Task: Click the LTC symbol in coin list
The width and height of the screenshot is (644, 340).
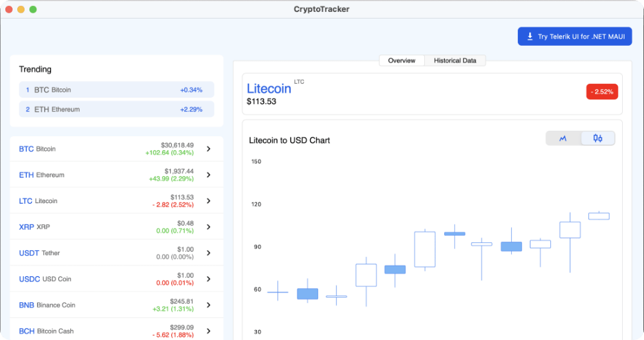Action: (x=26, y=201)
